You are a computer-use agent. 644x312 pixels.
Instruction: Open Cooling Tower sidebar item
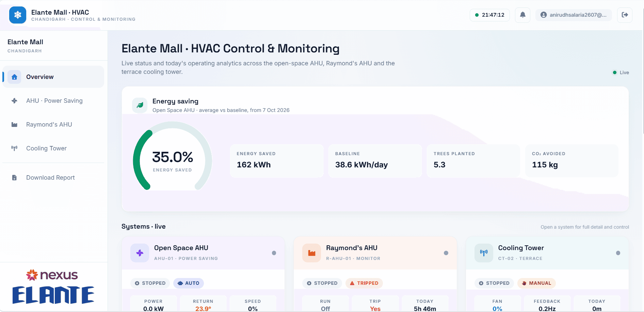click(x=53, y=148)
